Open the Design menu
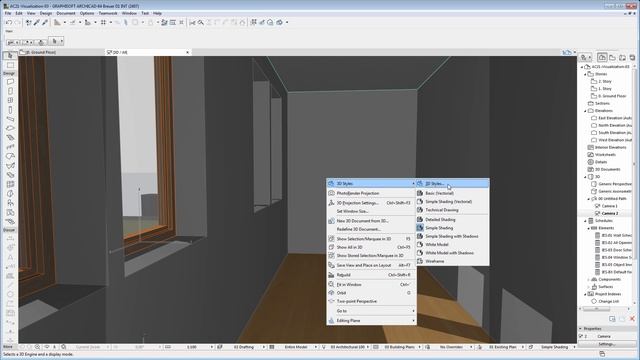640x360 pixels. coord(46,13)
